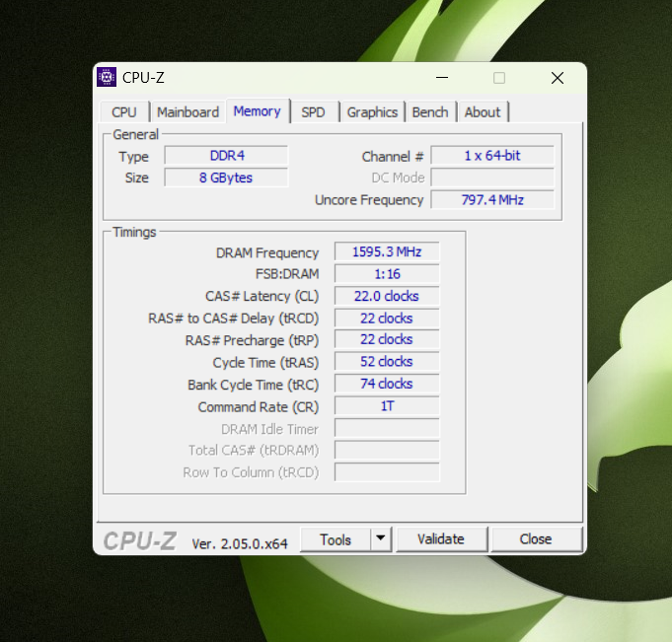Close CPU-Z with the title bar X
Image resolution: width=672 pixels, height=642 pixels.
pyautogui.click(x=558, y=78)
